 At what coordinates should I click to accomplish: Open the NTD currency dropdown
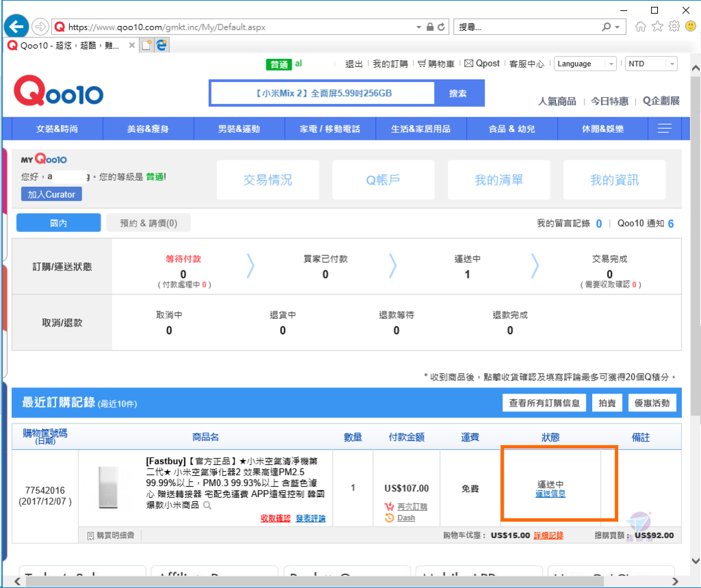[x=651, y=64]
